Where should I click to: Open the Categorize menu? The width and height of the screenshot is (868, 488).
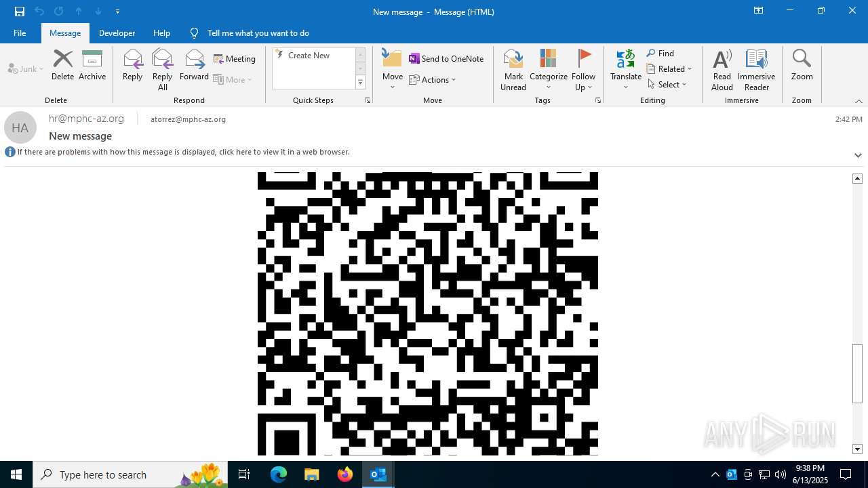coord(549,70)
